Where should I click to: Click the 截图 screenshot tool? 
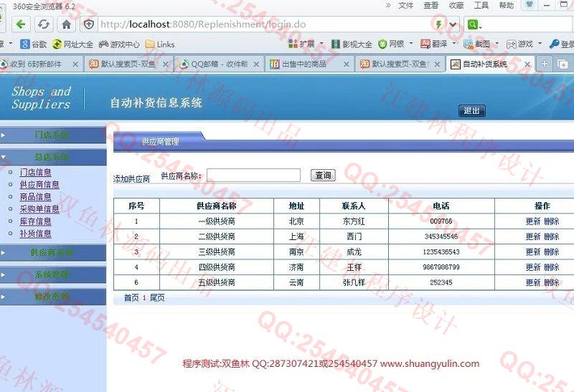476,44
